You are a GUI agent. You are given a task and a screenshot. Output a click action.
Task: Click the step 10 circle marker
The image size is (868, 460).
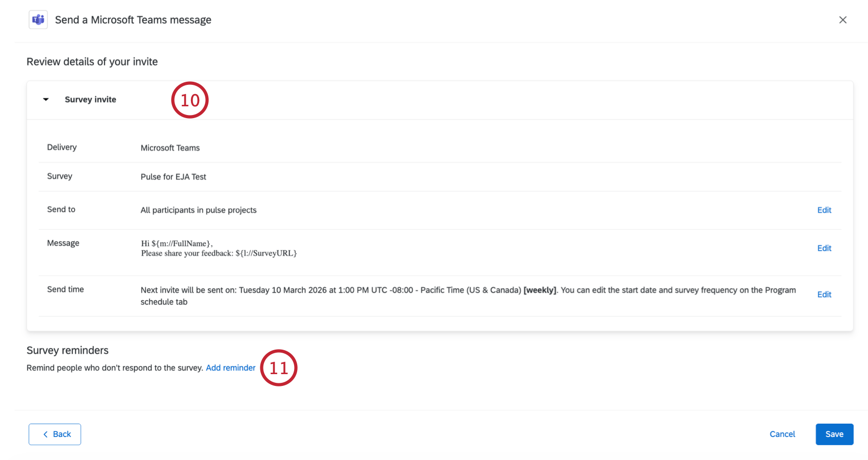(x=190, y=100)
